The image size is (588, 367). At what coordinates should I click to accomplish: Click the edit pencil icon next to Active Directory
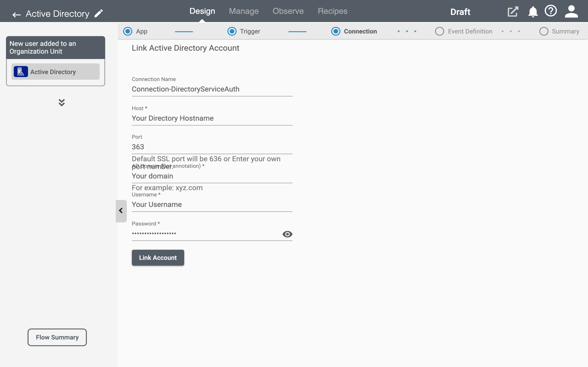coord(99,13)
